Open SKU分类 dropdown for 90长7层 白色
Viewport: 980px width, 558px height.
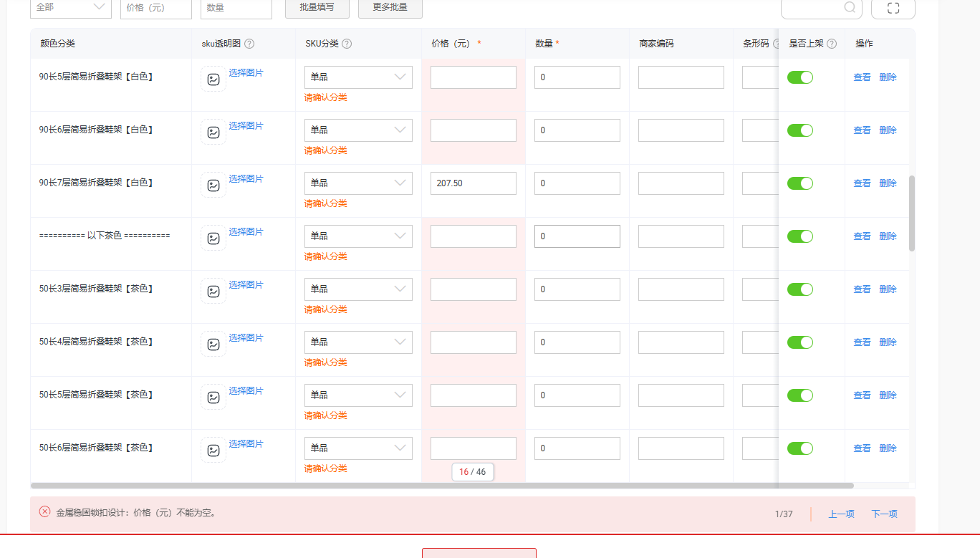[358, 183]
